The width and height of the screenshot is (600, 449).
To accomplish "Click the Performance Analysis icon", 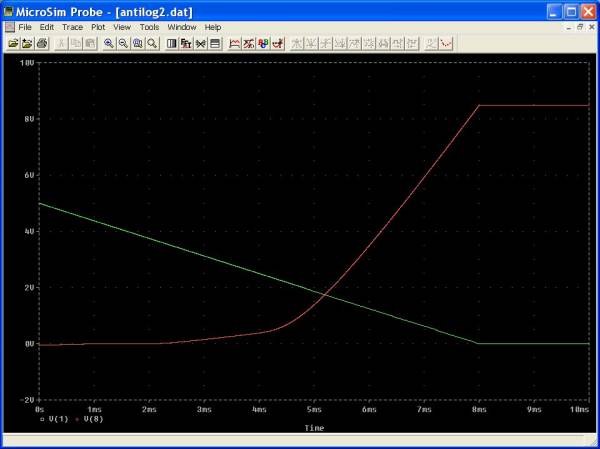I will pyautogui.click(x=201, y=44).
